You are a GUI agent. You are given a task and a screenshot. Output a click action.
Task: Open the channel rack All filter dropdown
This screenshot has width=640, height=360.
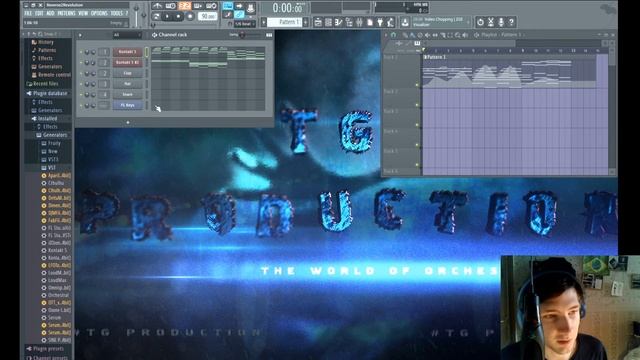click(127, 35)
